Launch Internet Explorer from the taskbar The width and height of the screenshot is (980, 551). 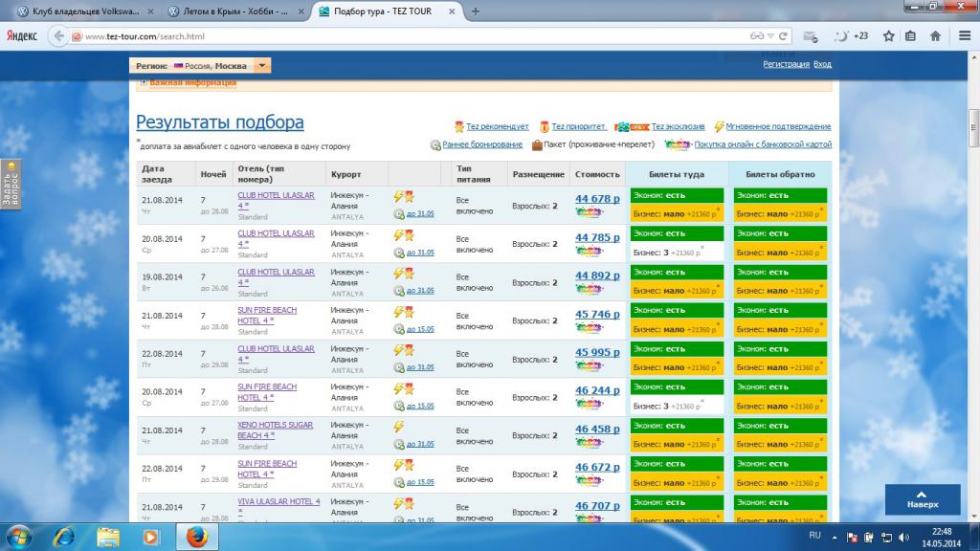(64, 538)
